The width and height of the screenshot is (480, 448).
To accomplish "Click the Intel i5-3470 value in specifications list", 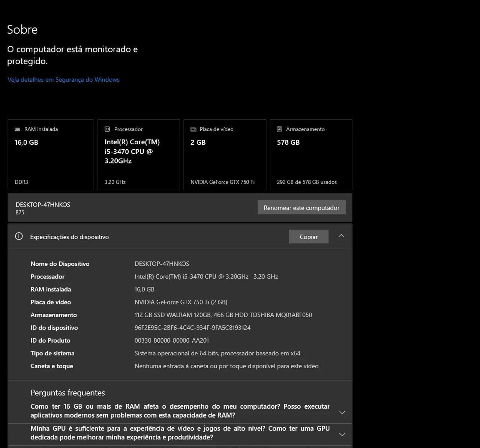I will 206,277.
